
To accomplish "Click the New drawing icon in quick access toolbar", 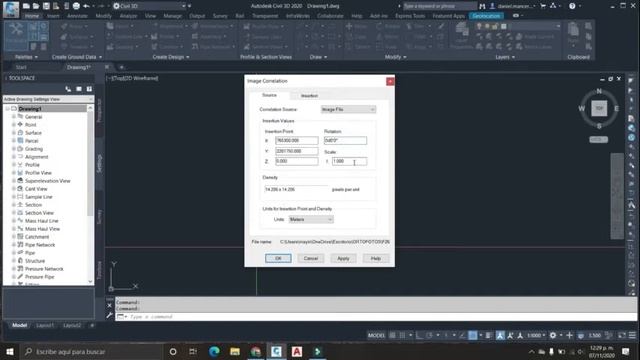I will (26, 6).
